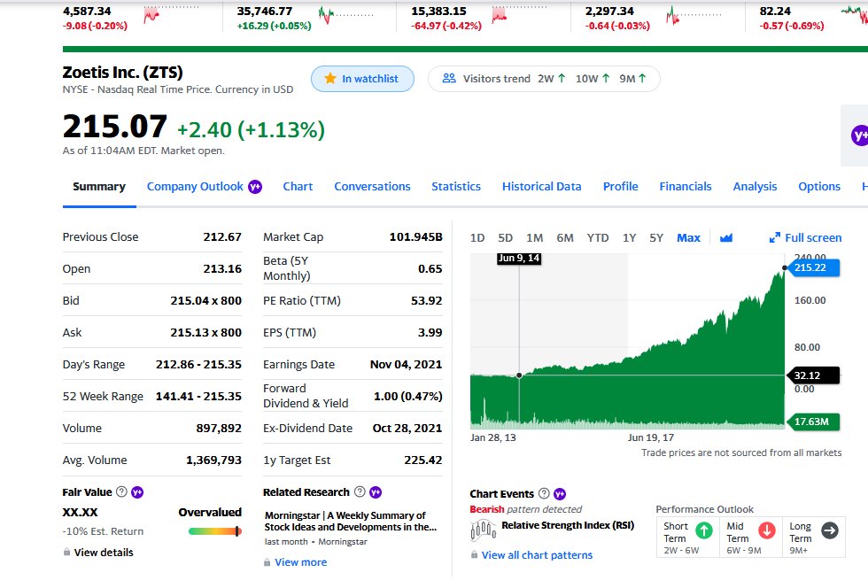The width and height of the screenshot is (868, 588).
Task: Set chart range to 5Y
Action: click(656, 238)
